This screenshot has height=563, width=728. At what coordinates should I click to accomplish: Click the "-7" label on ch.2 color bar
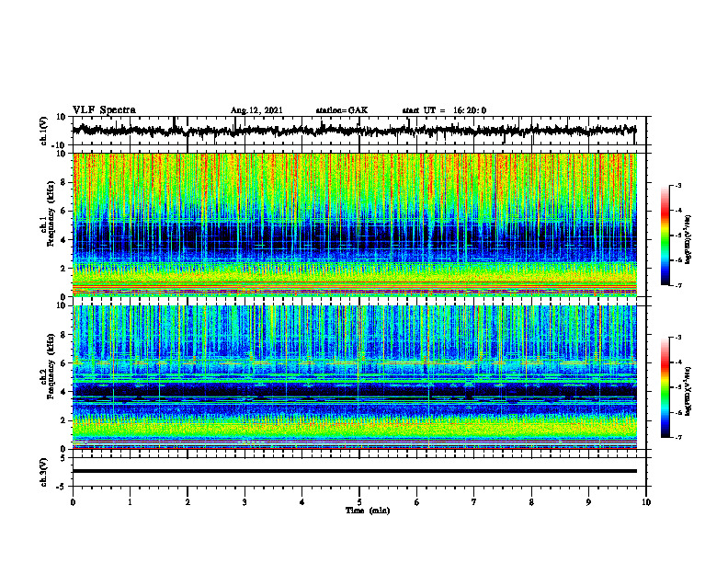pyautogui.click(x=677, y=437)
